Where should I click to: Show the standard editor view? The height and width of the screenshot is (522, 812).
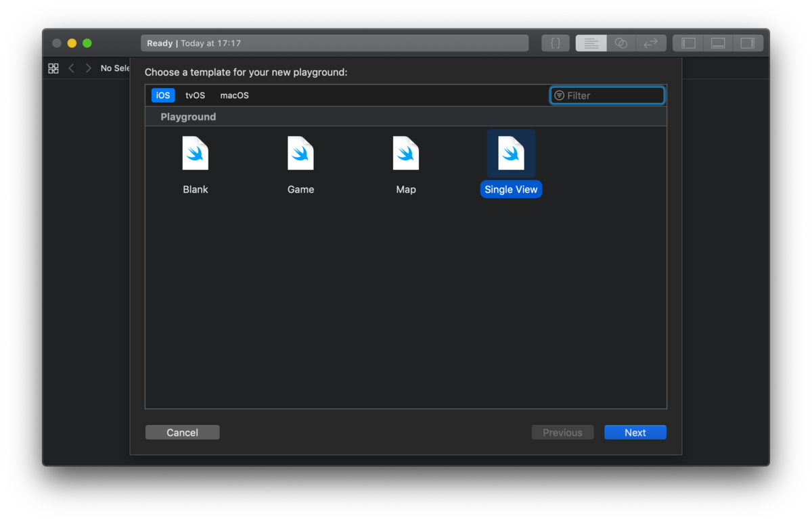point(591,43)
